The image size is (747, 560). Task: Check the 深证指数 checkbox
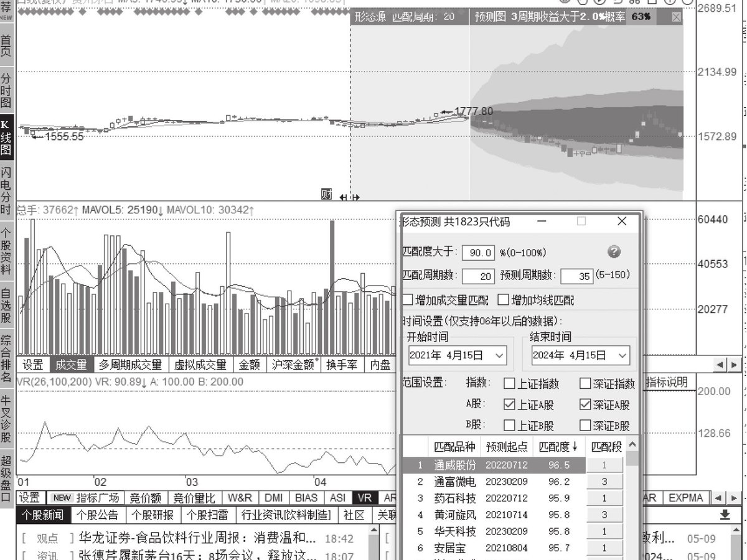(x=585, y=384)
